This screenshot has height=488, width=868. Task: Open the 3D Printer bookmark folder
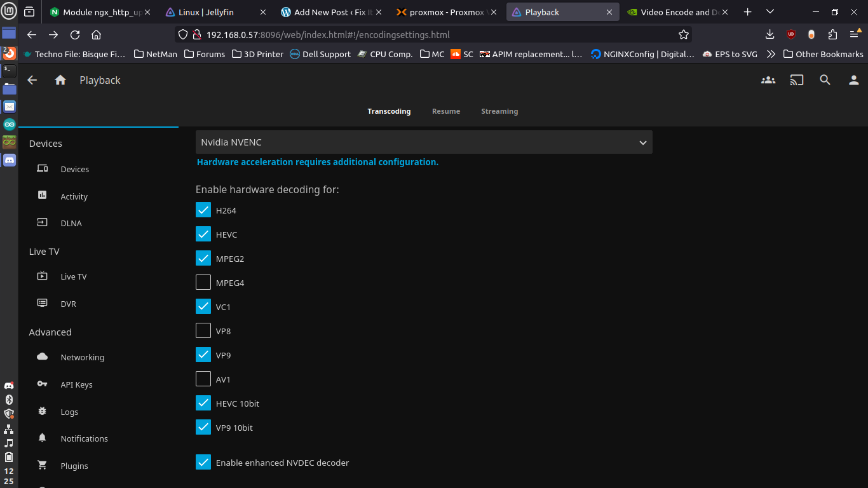[x=257, y=54]
